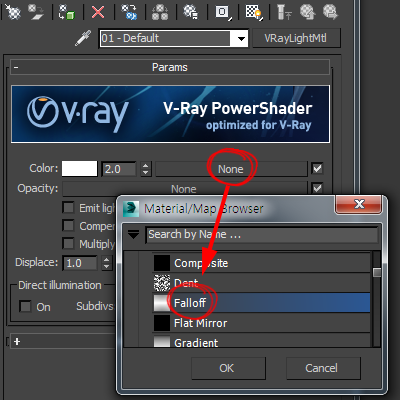Pick material from object with eyedropper
This screenshot has height=400, width=400.
point(83,38)
